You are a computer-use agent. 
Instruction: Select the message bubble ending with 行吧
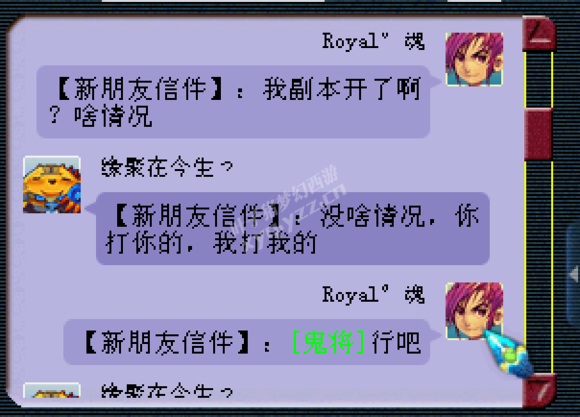click(247, 342)
